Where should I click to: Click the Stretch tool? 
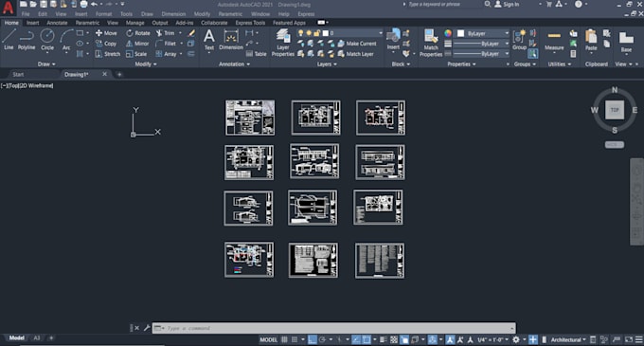[108, 54]
